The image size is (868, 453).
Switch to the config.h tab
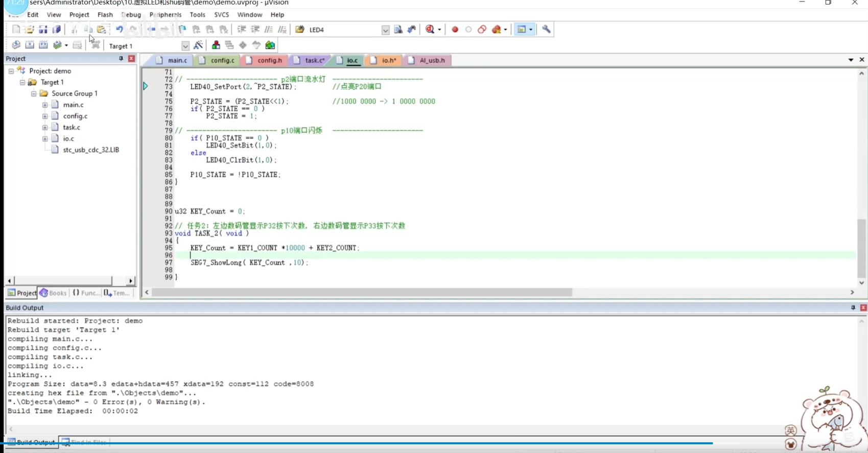click(x=269, y=60)
